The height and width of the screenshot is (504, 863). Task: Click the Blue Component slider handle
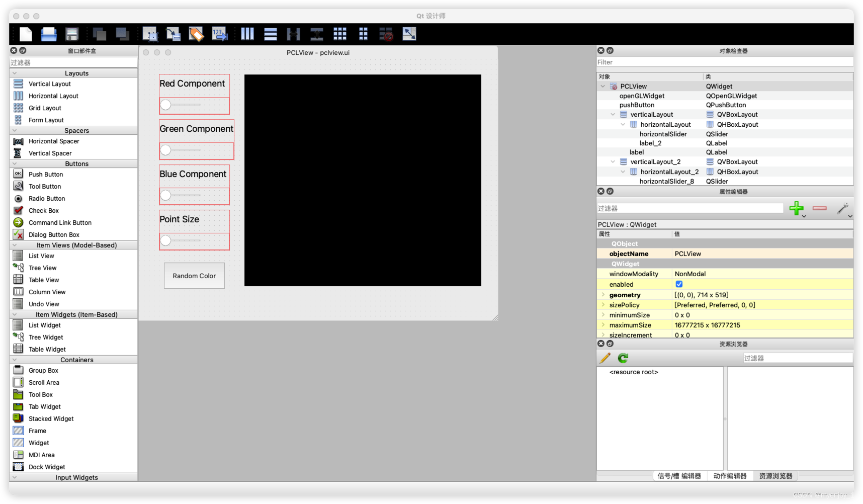tap(165, 195)
